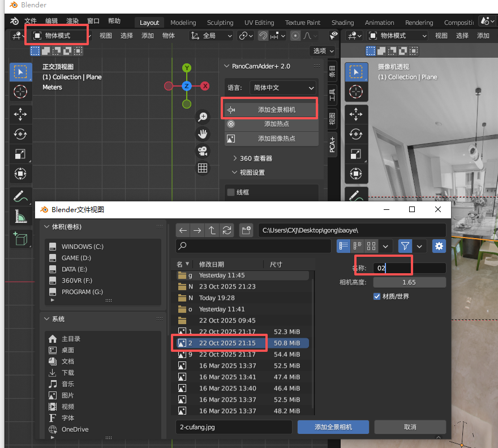Select the Move tool in the toolbar
The height and width of the screenshot is (448, 498).
[21, 114]
